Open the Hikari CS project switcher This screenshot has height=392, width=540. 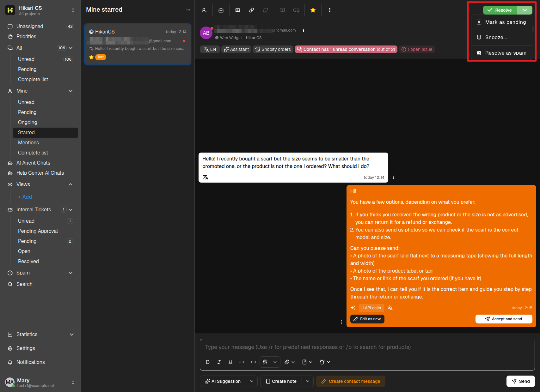[40, 10]
